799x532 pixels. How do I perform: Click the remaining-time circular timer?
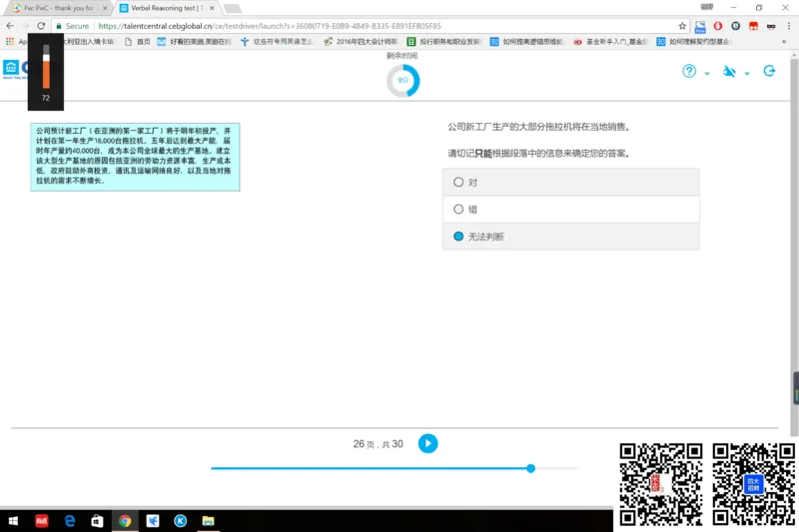tap(403, 81)
